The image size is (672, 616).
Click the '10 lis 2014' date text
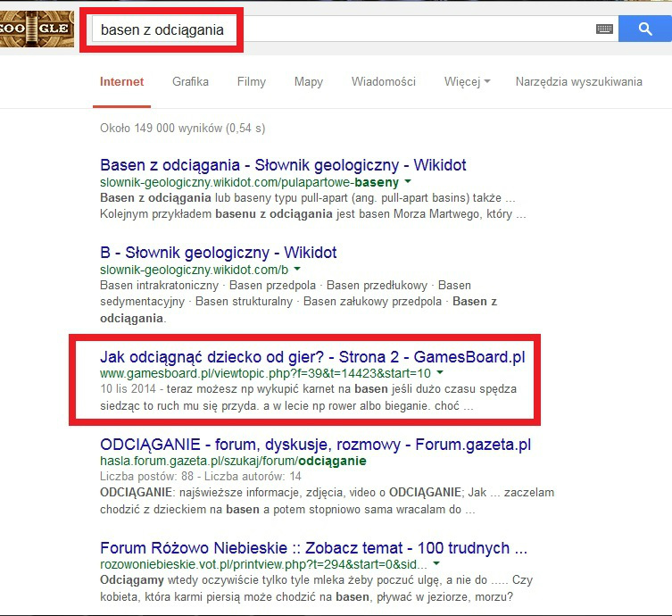(128, 389)
